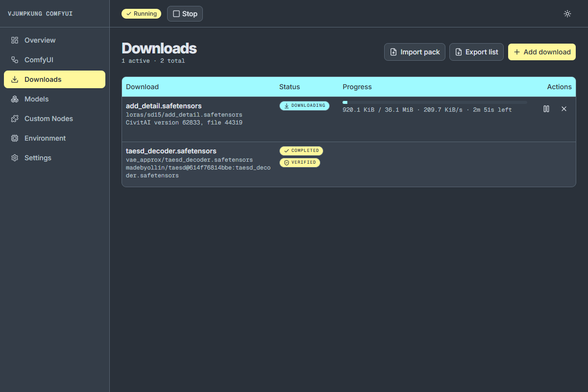This screenshot has height=392, width=588.
Task: Toggle the light/dark theme sun icon
Action: [x=567, y=14]
